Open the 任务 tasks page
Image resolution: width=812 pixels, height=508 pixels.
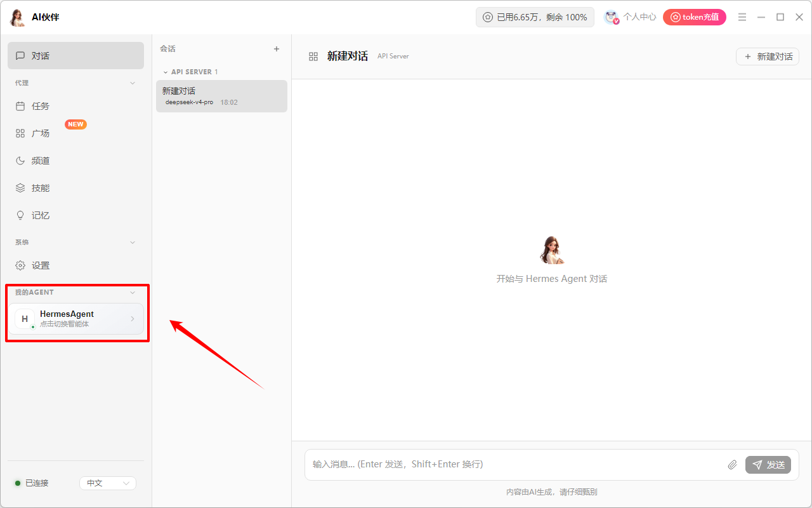[x=75, y=106]
